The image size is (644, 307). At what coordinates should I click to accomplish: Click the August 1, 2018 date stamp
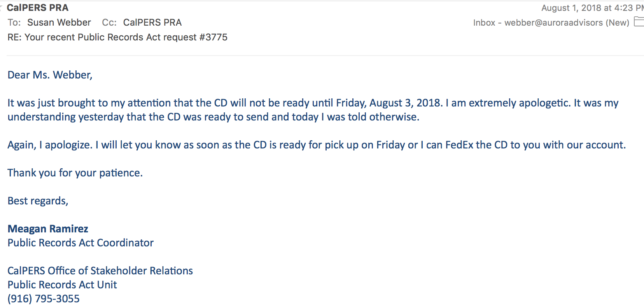click(593, 8)
